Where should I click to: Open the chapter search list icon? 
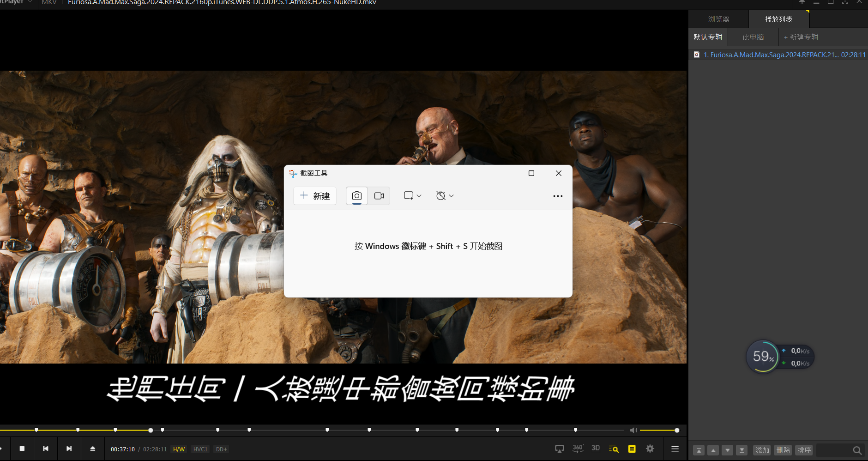click(x=614, y=449)
